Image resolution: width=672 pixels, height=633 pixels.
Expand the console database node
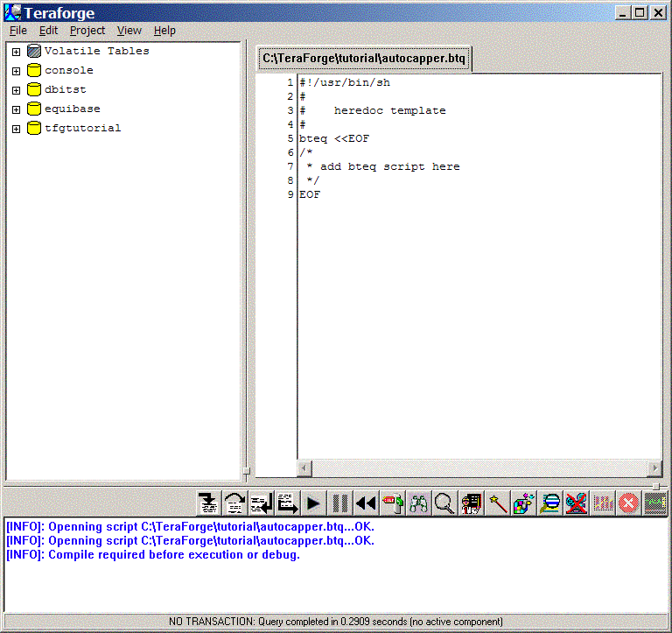click(16, 71)
